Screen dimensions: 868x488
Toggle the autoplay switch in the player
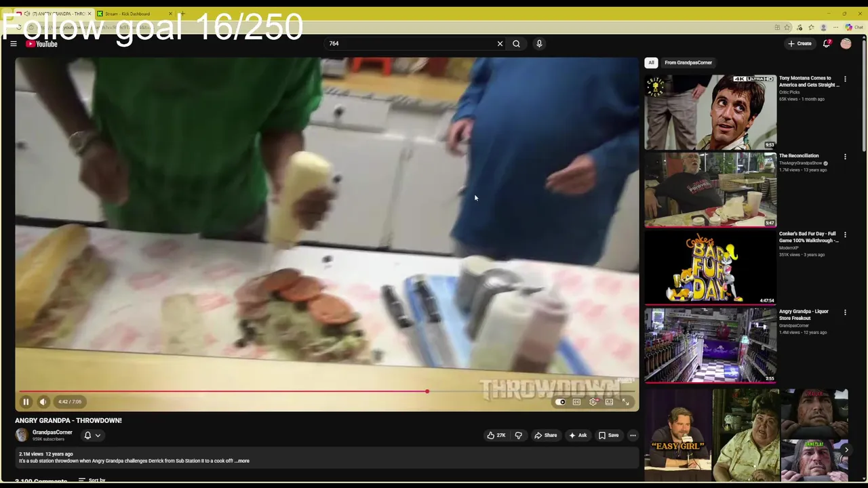(560, 402)
